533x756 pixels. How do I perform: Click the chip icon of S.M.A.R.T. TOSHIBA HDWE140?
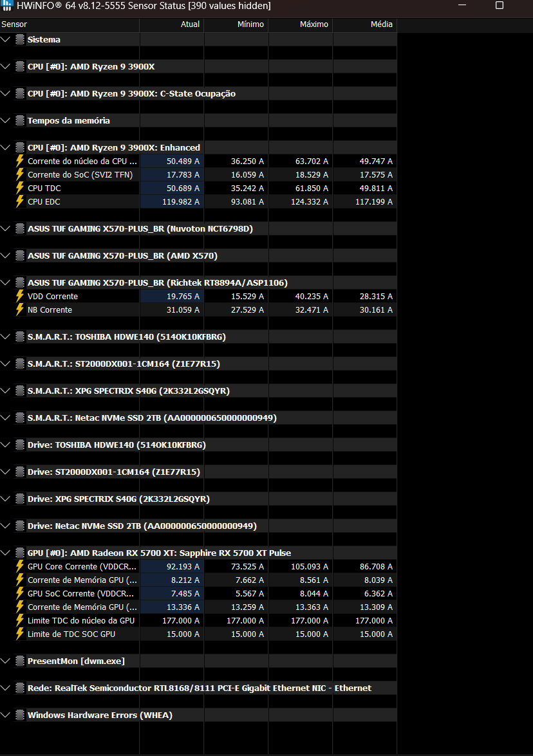[x=20, y=337]
